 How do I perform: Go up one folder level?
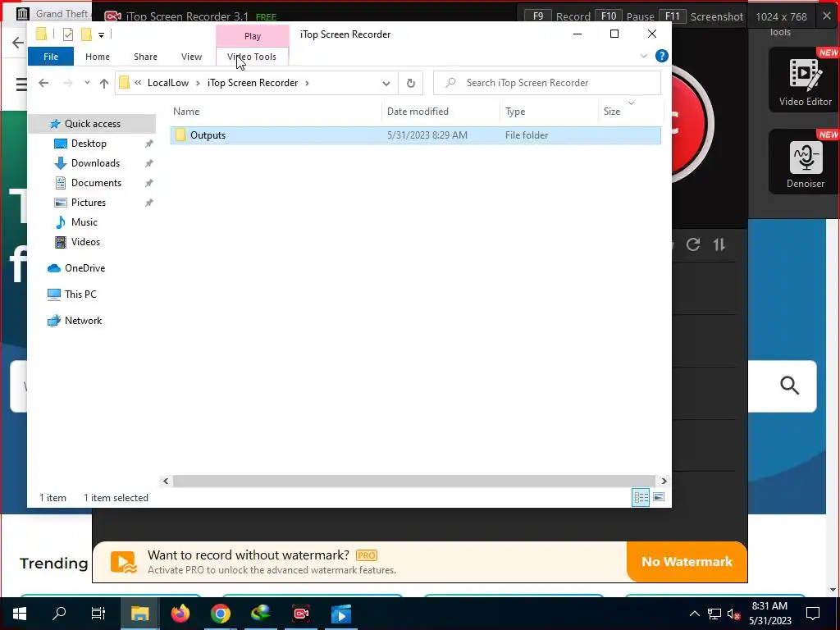(x=104, y=83)
